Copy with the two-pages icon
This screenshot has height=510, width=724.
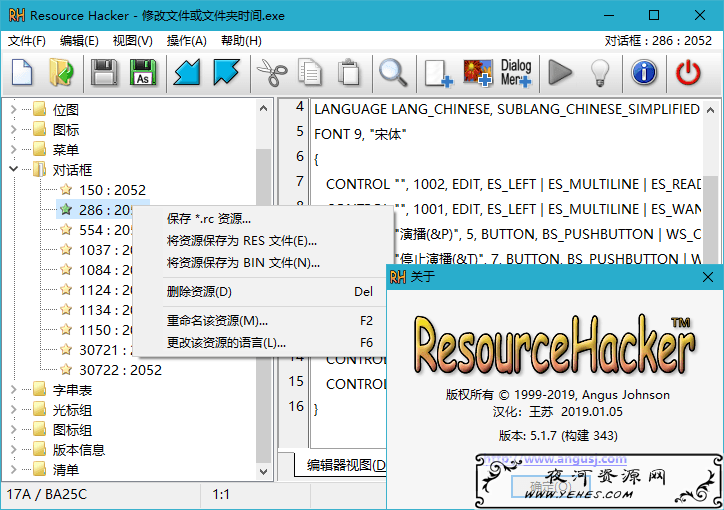[x=310, y=72]
